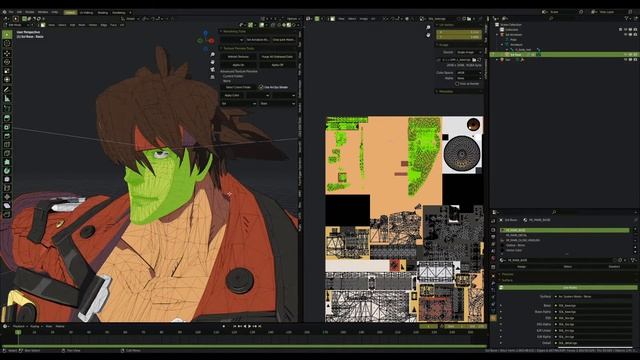Click the timeline playhead marker
This screenshot has width=640, height=360.
(18, 332)
